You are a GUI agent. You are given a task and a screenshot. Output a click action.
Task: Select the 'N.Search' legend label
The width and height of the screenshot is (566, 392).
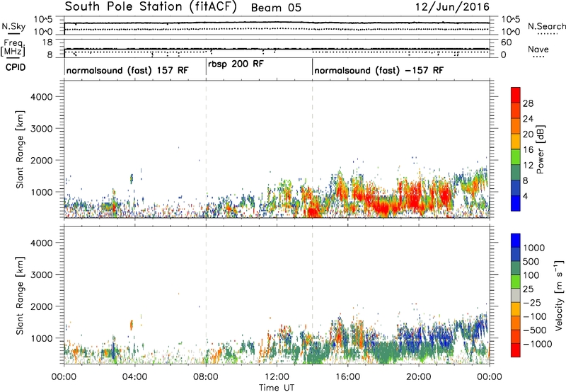click(546, 26)
